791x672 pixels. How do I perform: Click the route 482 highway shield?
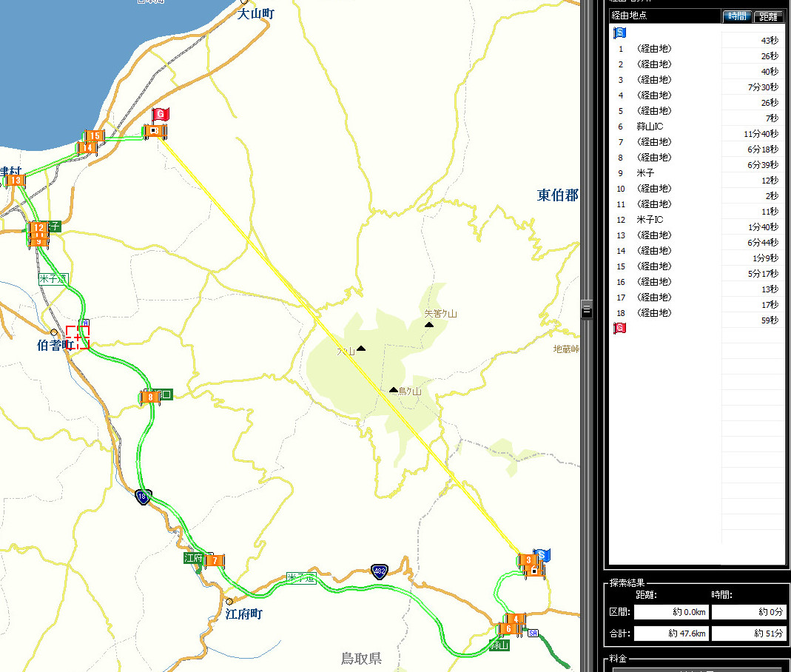pos(380,571)
